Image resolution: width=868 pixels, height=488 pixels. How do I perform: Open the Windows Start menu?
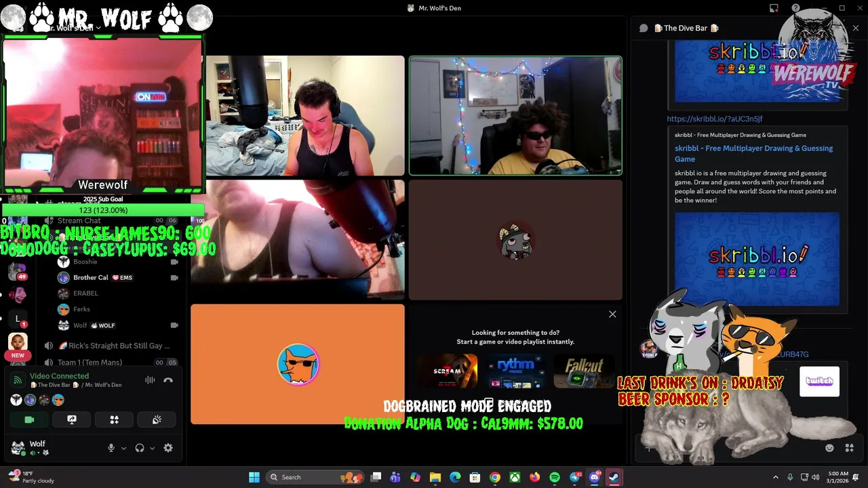[x=254, y=477]
